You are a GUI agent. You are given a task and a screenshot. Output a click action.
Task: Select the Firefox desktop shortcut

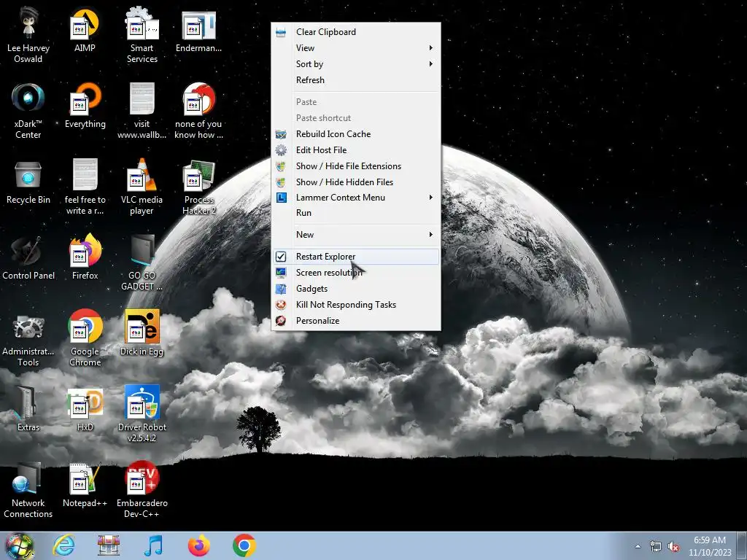click(x=85, y=257)
